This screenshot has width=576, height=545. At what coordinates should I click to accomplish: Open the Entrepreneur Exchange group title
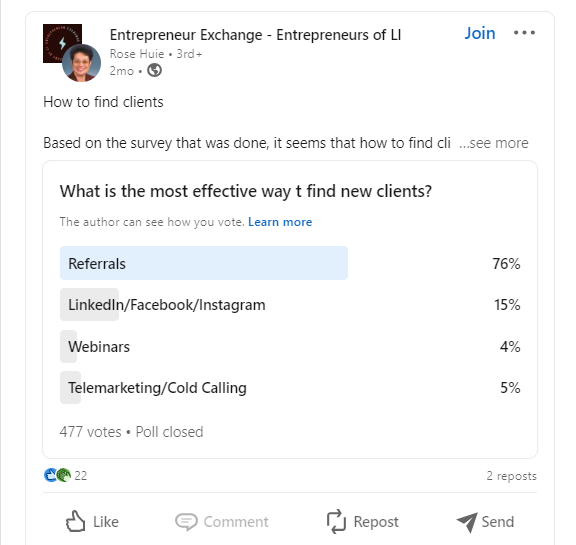coord(255,35)
